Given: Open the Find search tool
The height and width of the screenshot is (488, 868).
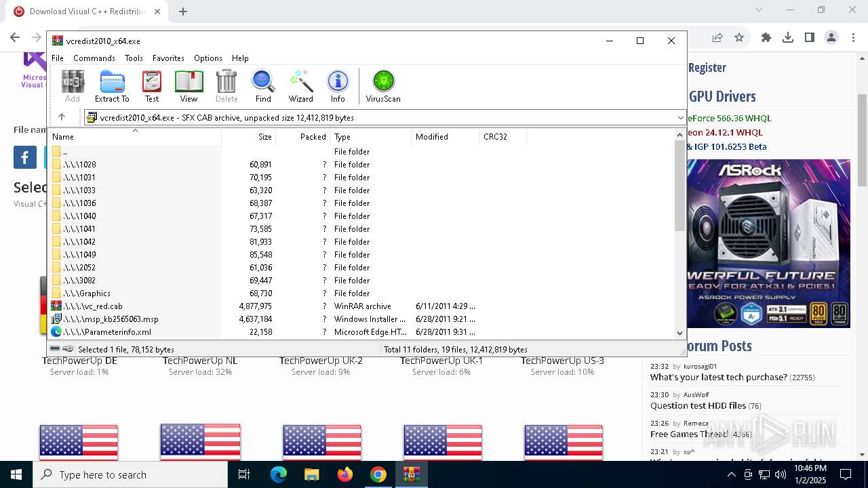Looking at the screenshot, I should coord(263,86).
